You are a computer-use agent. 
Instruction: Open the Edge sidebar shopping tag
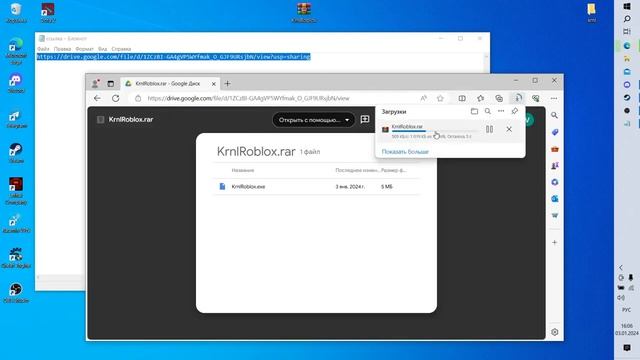554,132
